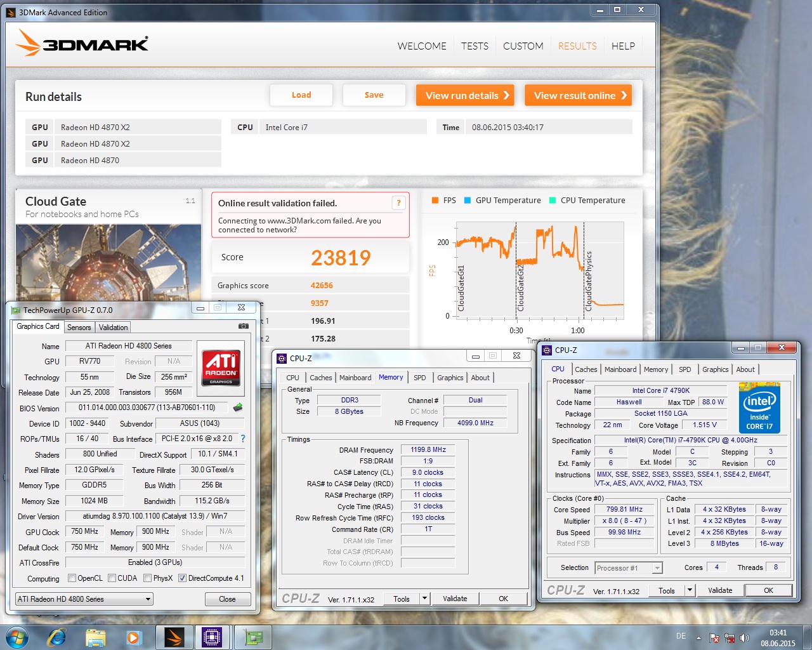Open Tools dropdown arrow in CPU tab CPU-Z window
The image size is (812, 650).
pos(690,590)
